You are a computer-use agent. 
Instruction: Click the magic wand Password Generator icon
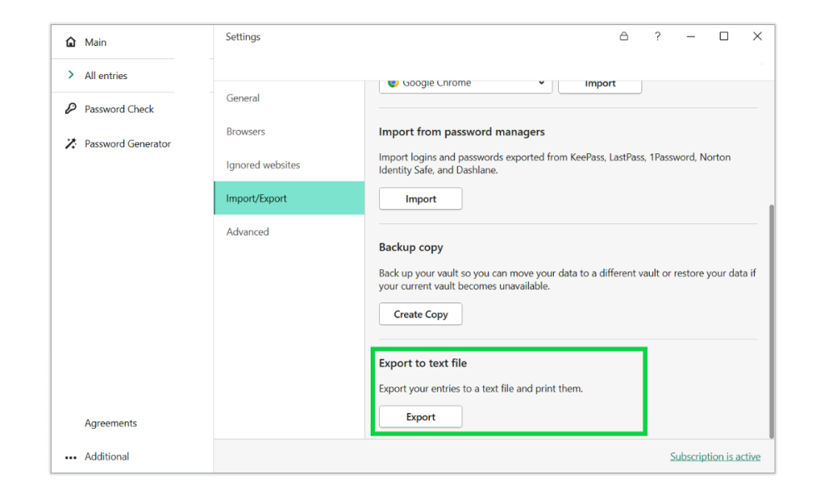(x=71, y=144)
